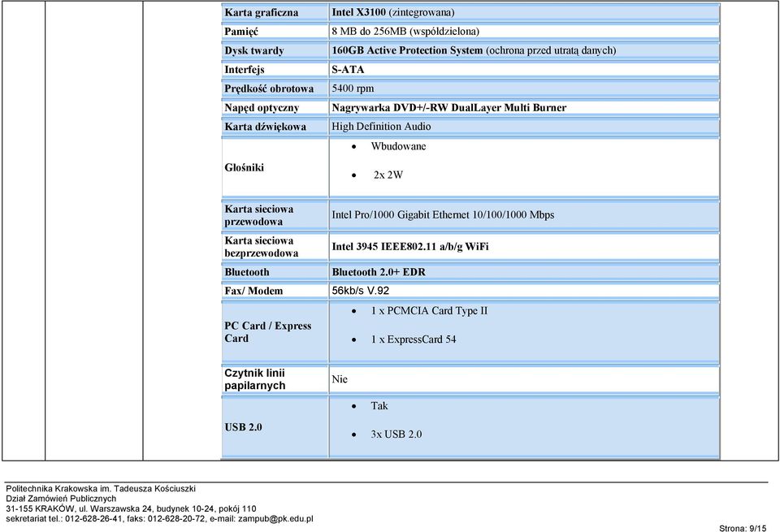The height and width of the screenshot is (532, 780).
Task: Click the 'Intel X3100 (zintegrowana)' cell
Action: coord(524,12)
